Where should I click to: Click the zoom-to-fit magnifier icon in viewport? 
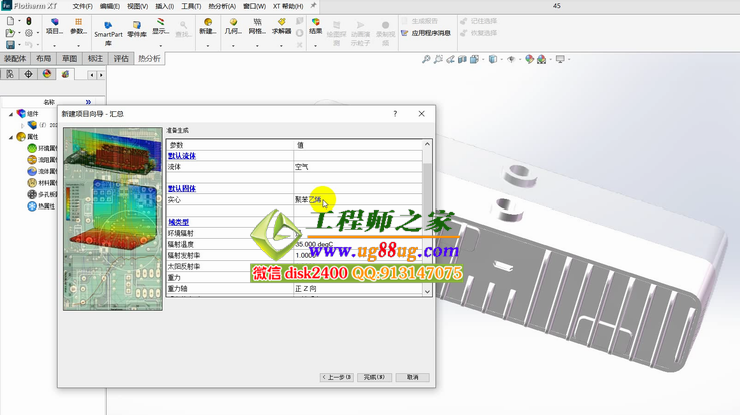tap(426, 59)
